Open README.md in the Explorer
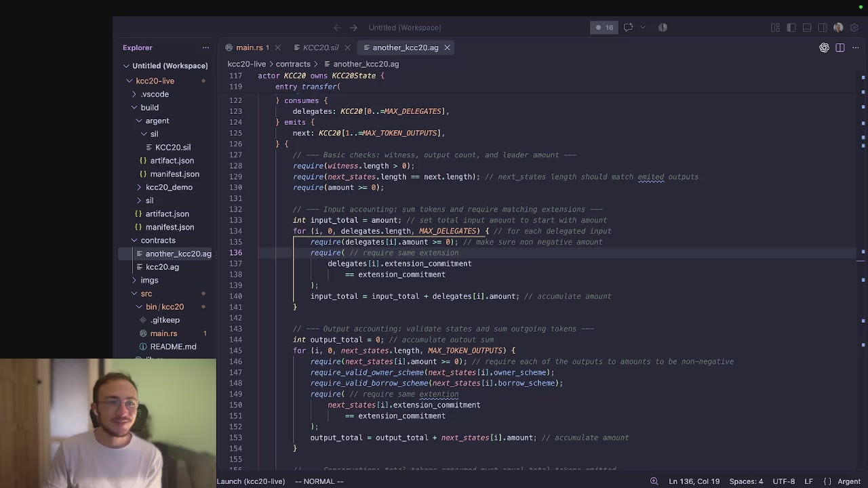Viewport: 868px width, 488px height. pyautogui.click(x=173, y=347)
